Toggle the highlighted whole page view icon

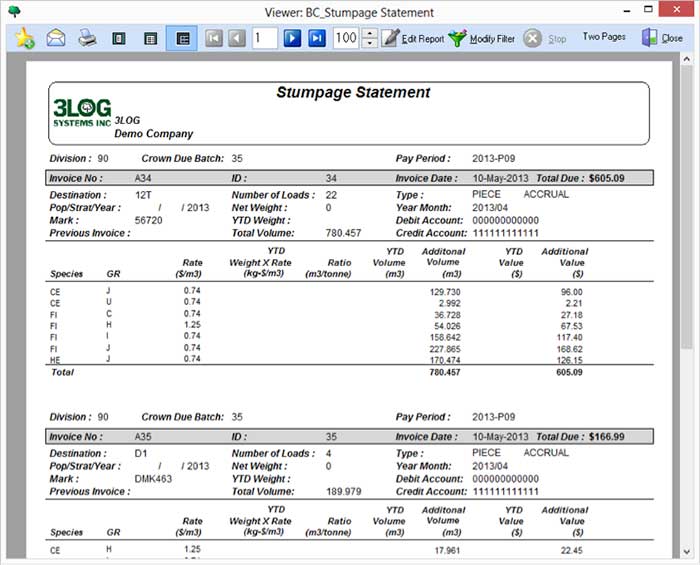coord(182,38)
